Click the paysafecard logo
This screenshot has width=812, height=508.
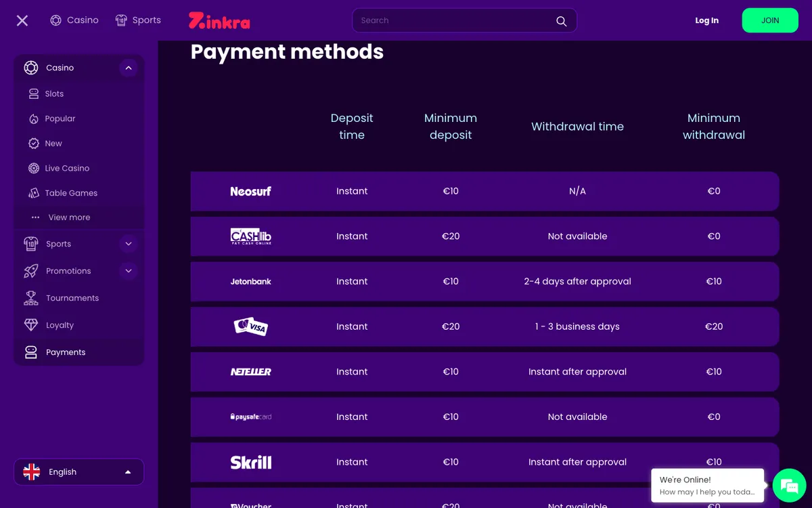[x=250, y=417]
